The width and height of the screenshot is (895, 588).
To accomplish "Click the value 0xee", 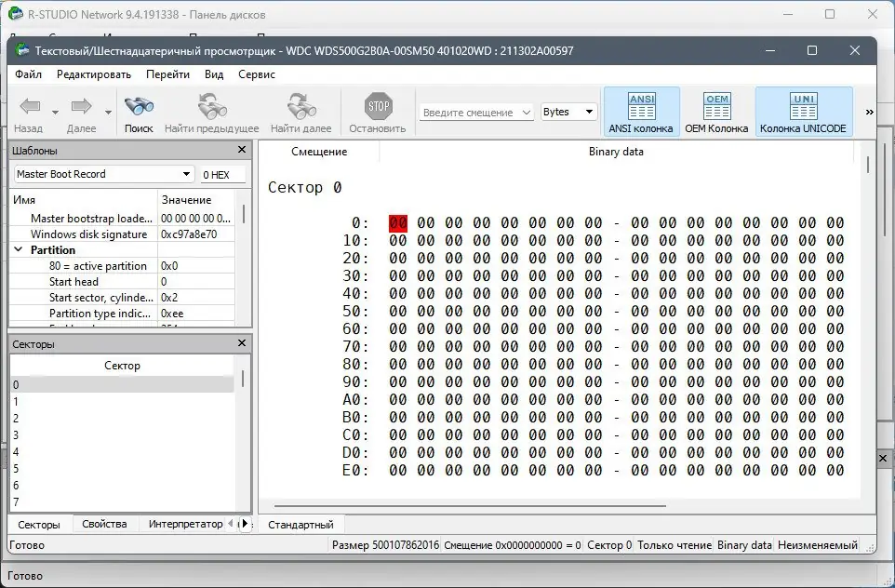I will 172,314.
